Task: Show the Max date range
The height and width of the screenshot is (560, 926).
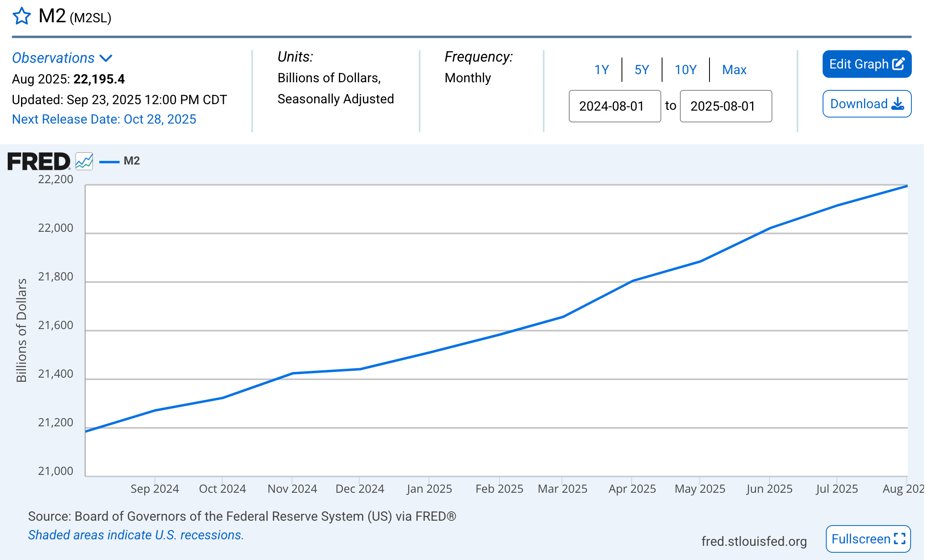Action: tap(734, 70)
